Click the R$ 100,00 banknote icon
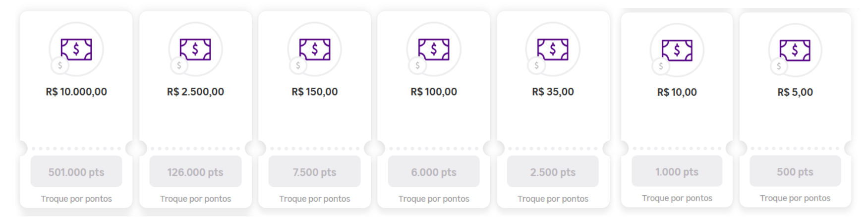 [434, 49]
